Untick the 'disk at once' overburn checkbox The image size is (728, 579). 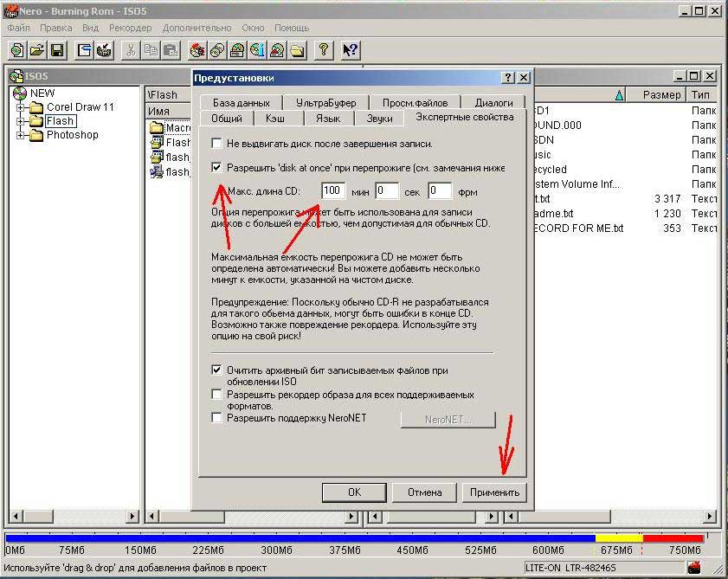(x=216, y=167)
